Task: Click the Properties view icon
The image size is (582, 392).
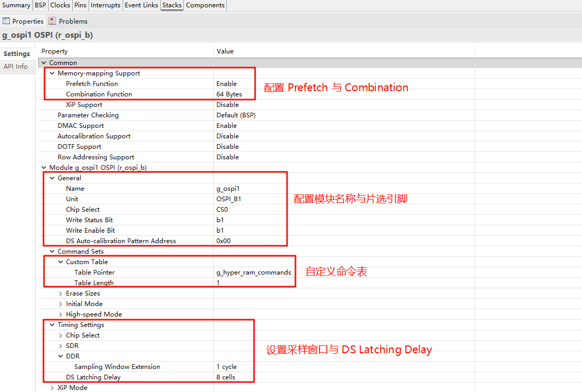Action: click(6, 21)
